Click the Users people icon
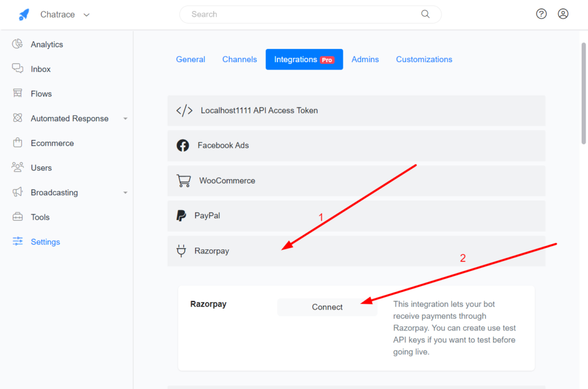This screenshot has height=389, width=588. [x=17, y=167]
